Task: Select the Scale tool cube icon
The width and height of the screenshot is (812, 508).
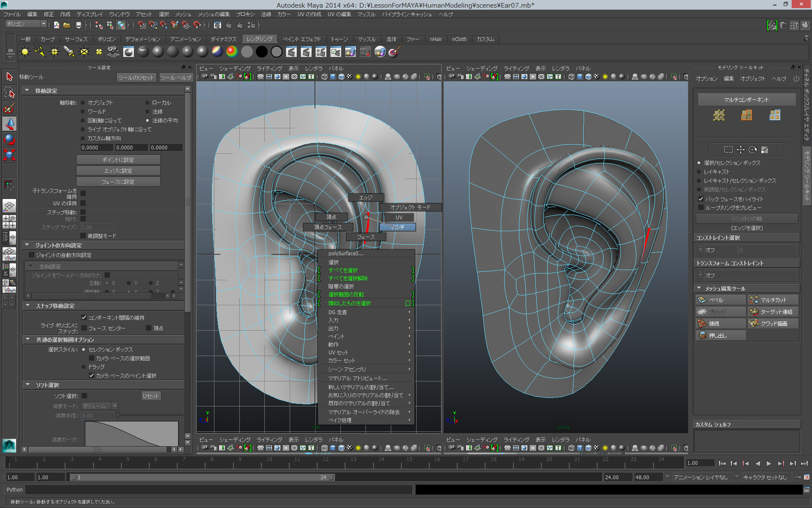Action: 9,155
